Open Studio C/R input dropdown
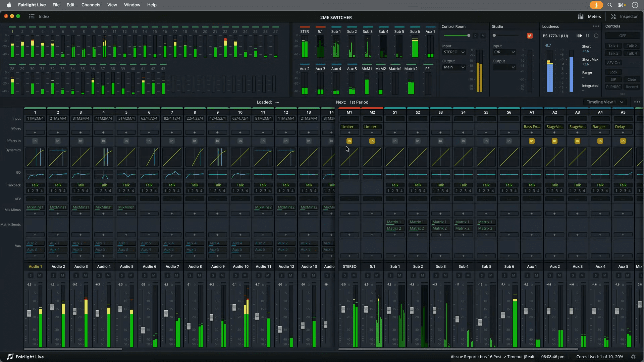 coord(504,52)
